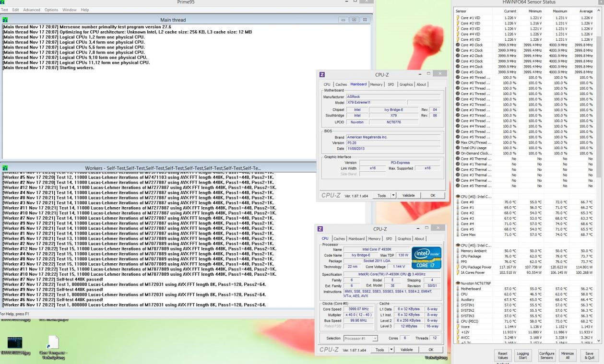Click the Prime95 icon in the Main thread title bar
The width and height of the screenshot is (604, 364).
click(x=5, y=20)
